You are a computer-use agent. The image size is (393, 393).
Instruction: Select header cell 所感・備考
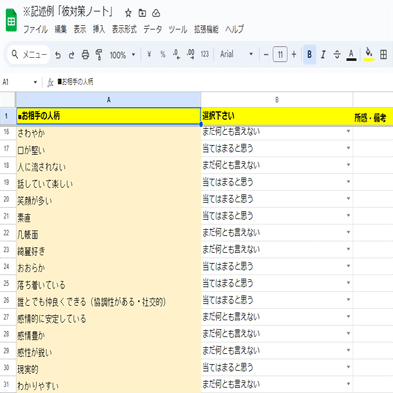point(373,116)
